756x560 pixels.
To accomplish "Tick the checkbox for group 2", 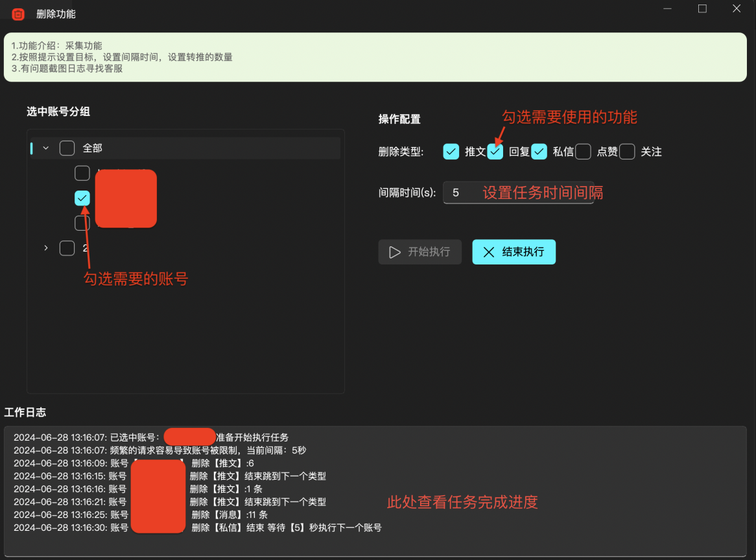I will 67,248.
